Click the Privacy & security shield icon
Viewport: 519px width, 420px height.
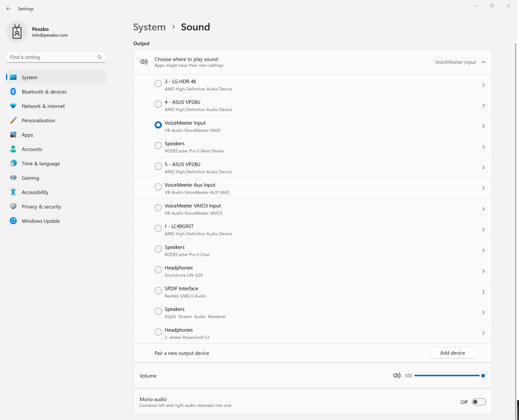tap(13, 206)
